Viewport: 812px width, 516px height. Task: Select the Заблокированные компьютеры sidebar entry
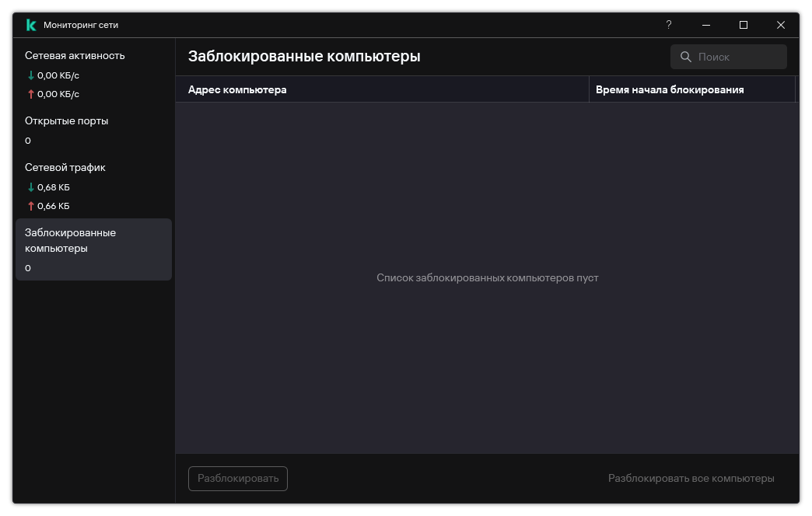click(72, 241)
